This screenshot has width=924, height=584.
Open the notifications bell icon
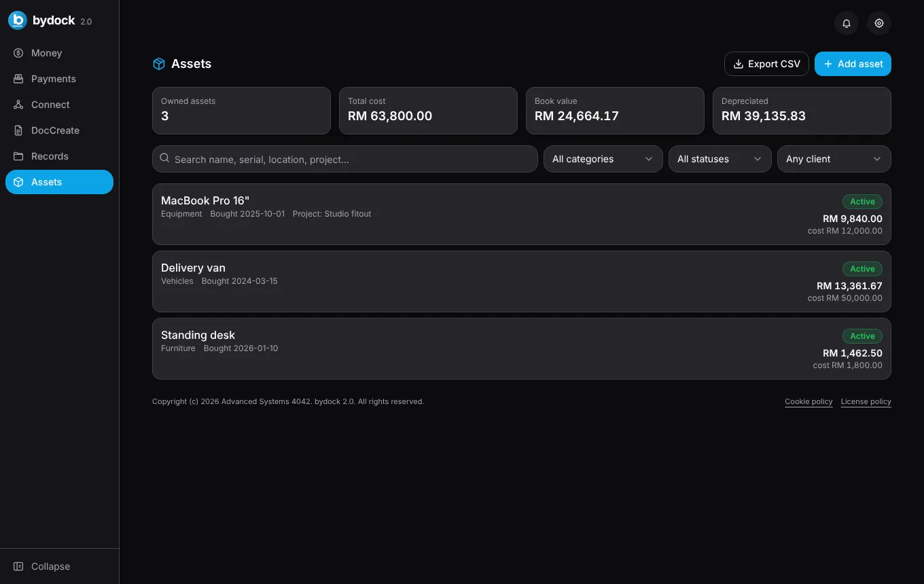click(847, 23)
